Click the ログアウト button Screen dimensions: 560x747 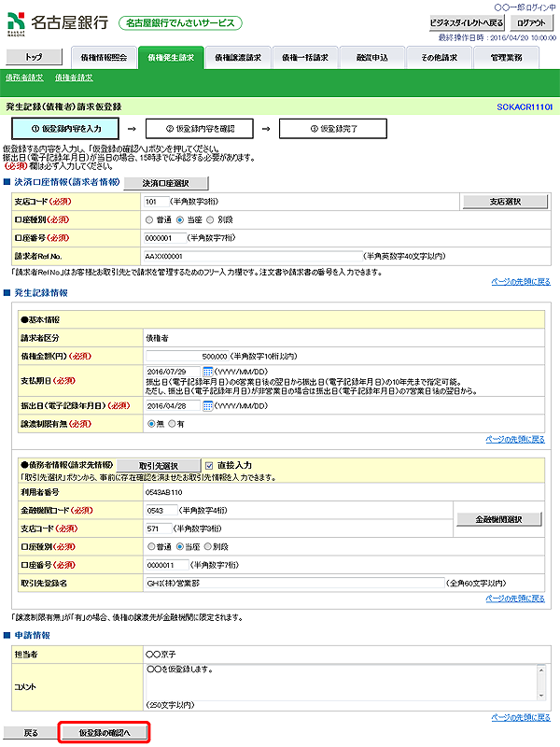(531, 22)
